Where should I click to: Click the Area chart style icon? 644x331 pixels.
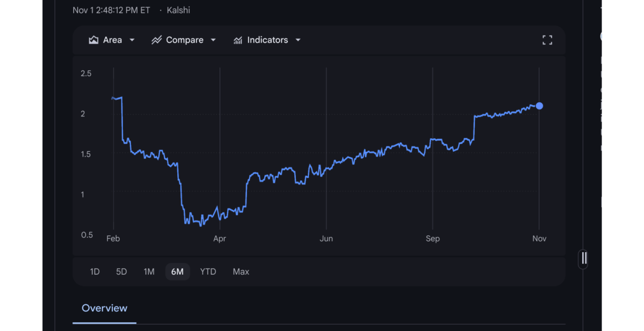pyautogui.click(x=95, y=40)
